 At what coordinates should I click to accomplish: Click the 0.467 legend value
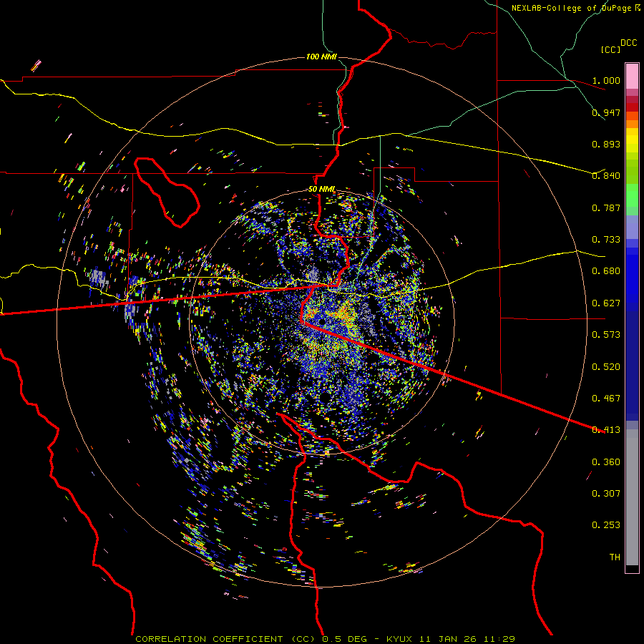coord(606,399)
